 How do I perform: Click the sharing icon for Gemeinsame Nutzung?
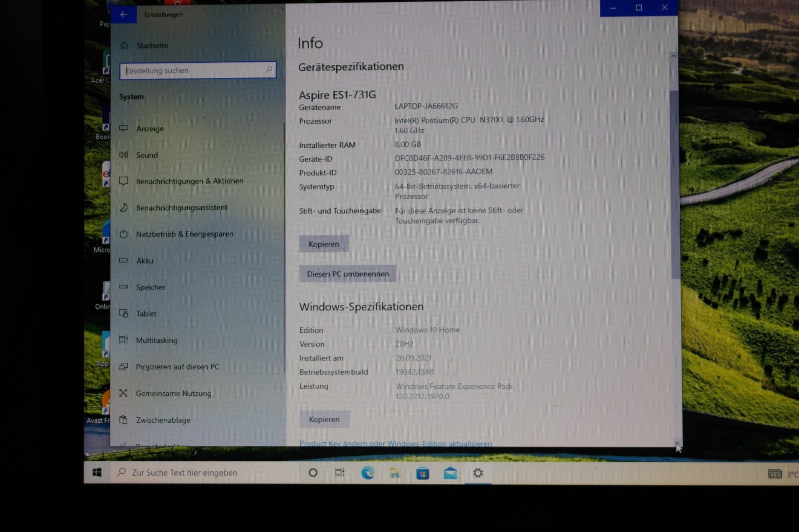pos(123,393)
